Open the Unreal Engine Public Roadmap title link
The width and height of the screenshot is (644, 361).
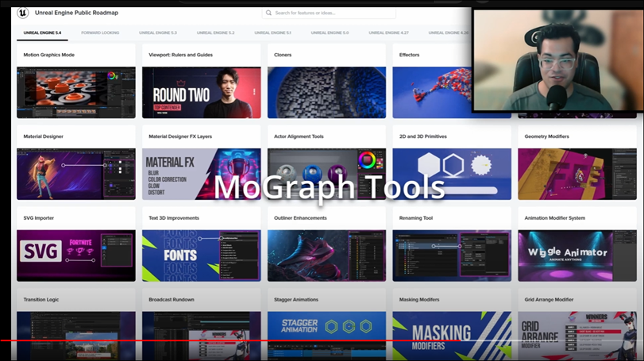[76, 13]
